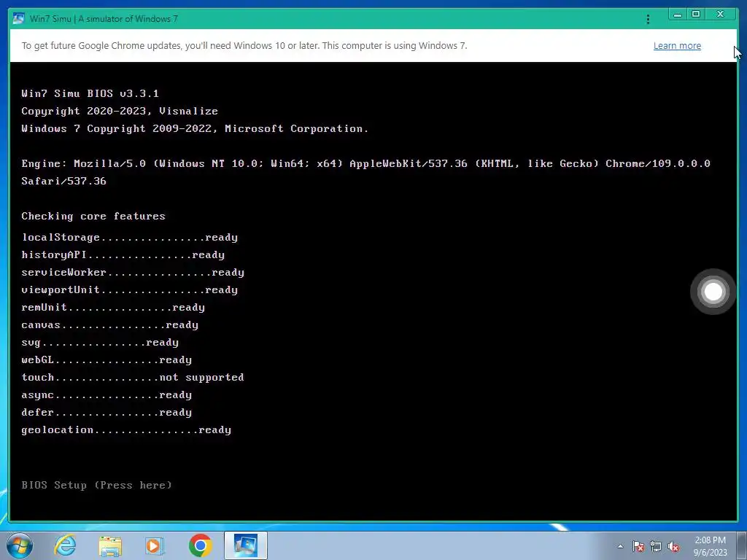The image size is (747, 560).
Task: Click the Microsoft Corporation copyright line
Action: [195, 128]
